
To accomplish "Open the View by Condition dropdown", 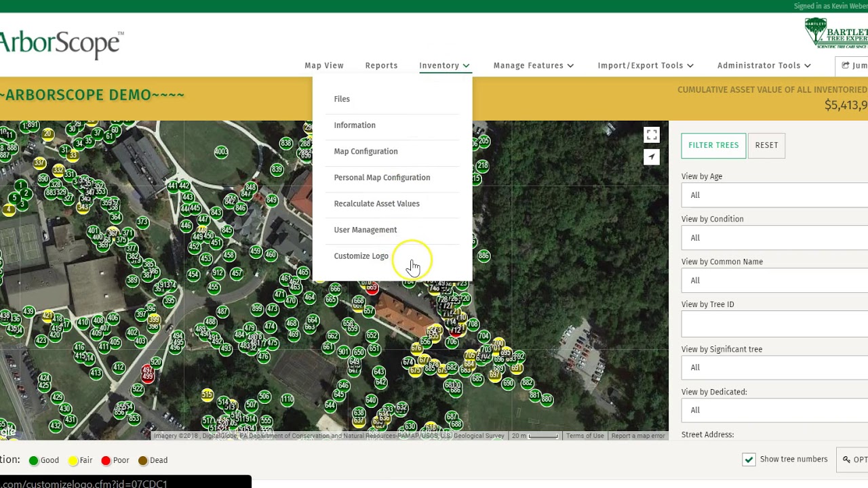I will pyautogui.click(x=774, y=238).
